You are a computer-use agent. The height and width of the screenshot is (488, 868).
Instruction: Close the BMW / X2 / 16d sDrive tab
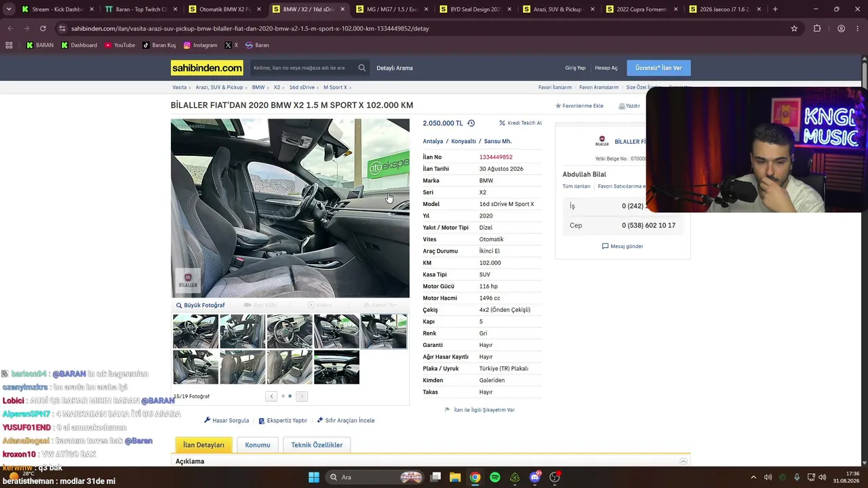point(342,9)
